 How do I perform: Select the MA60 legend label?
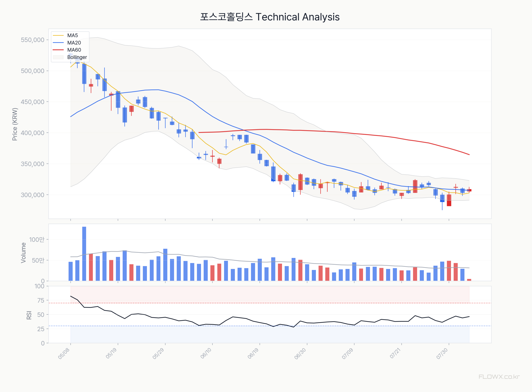click(x=74, y=50)
